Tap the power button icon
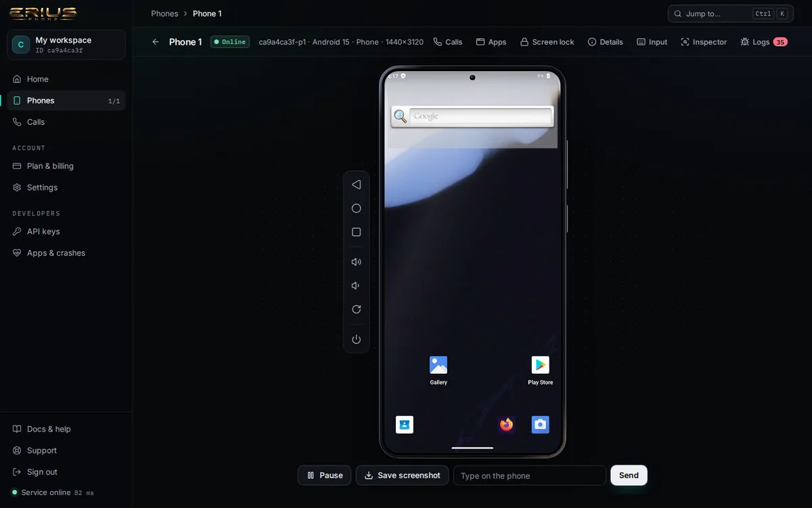This screenshot has height=508, width=812. pos(356,339)
